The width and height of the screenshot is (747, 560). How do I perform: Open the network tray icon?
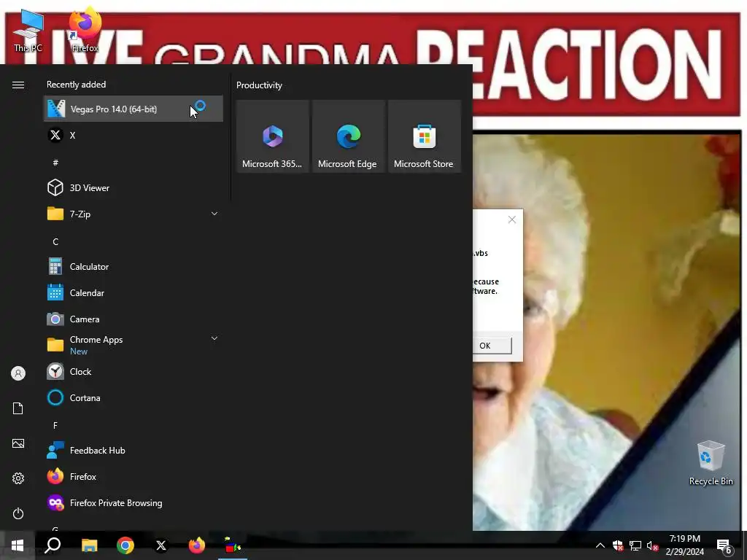point(635,545)
